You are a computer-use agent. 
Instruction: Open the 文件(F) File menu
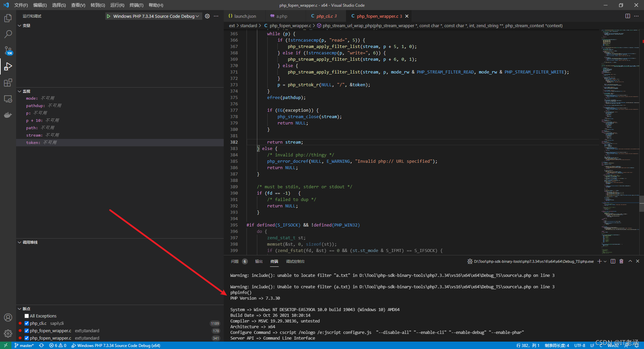tap(21, 5)
